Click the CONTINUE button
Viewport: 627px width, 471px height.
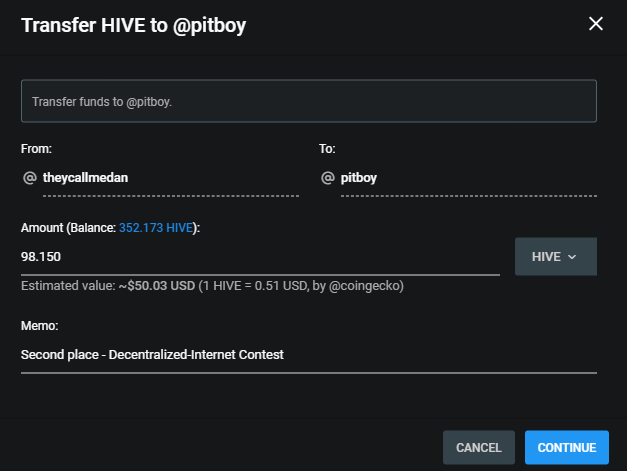pos(567,447)
